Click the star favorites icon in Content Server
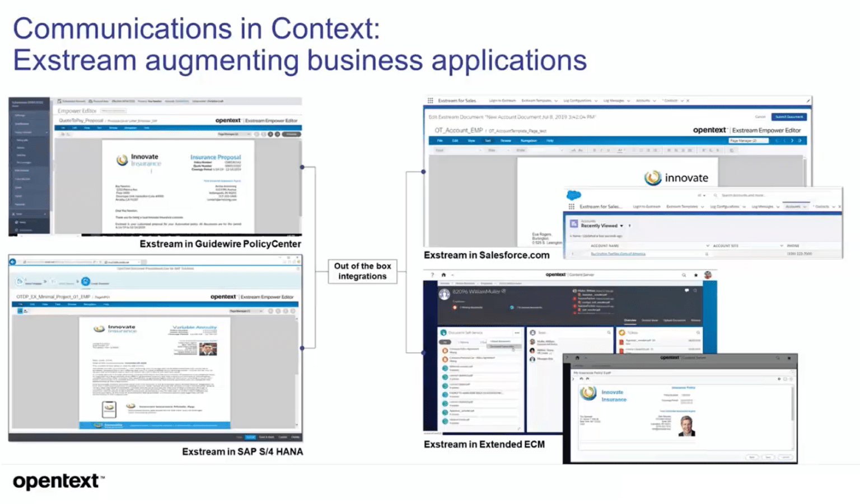860x504 pixels. (695, 275)
